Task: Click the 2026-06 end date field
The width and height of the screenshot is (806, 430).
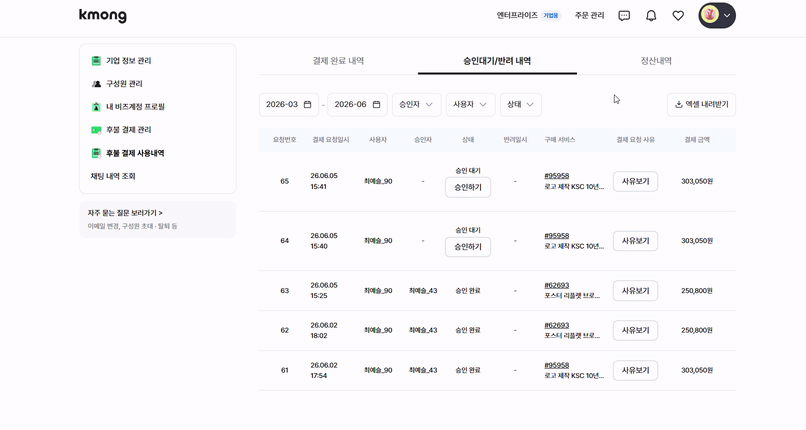Action: coord(357,104)
